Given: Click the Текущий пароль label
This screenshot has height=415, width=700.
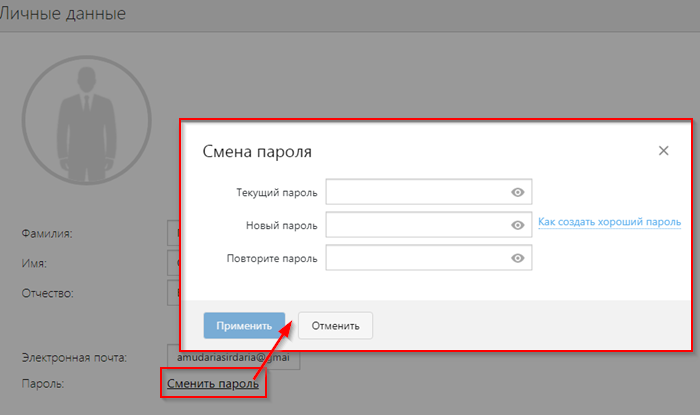Looking at the screenshot, I should pyautogui.click(x=276, y=192).
